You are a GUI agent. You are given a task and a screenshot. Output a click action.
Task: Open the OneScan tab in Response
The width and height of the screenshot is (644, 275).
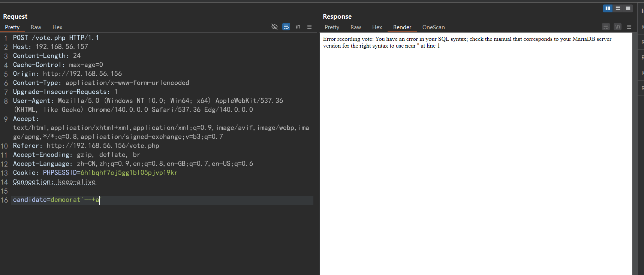pos(433,27)
